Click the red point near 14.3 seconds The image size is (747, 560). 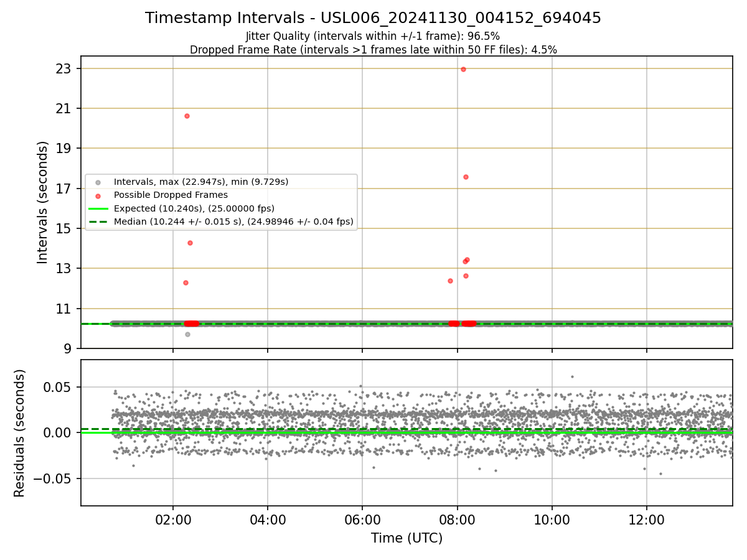pyautogui.click(x=190, y=243)
